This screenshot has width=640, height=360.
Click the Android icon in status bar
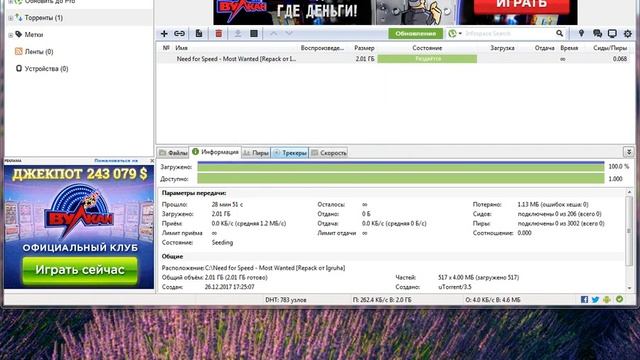tap(607, 300)
